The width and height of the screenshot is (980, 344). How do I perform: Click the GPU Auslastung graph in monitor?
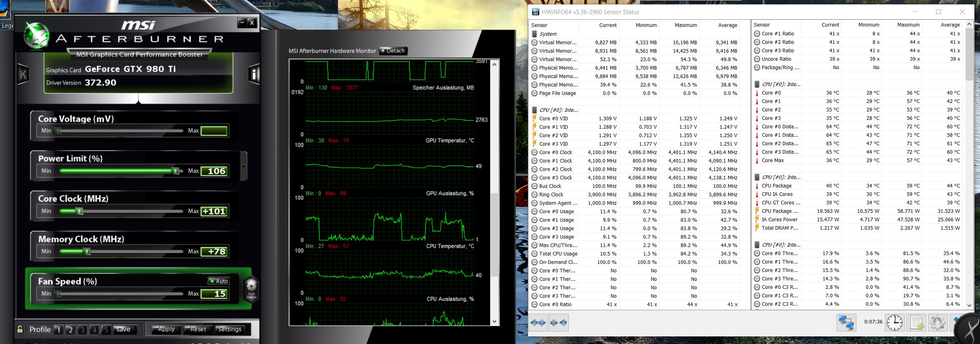click(x=390, y=218)
